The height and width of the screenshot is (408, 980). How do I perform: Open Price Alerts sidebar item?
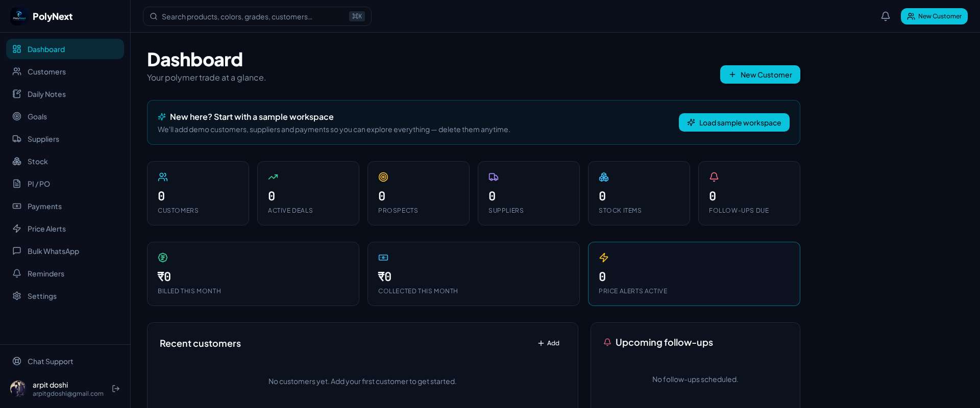[x=65, y=228]
